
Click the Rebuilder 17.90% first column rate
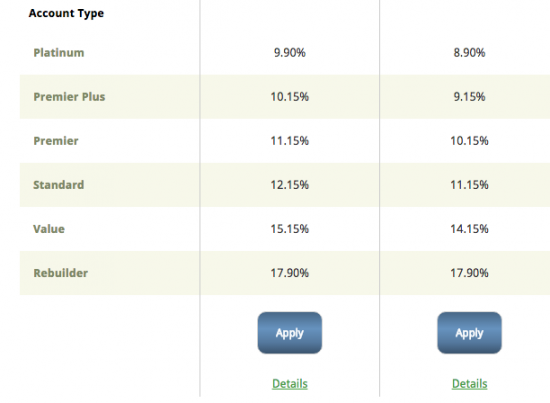point(290,273)
